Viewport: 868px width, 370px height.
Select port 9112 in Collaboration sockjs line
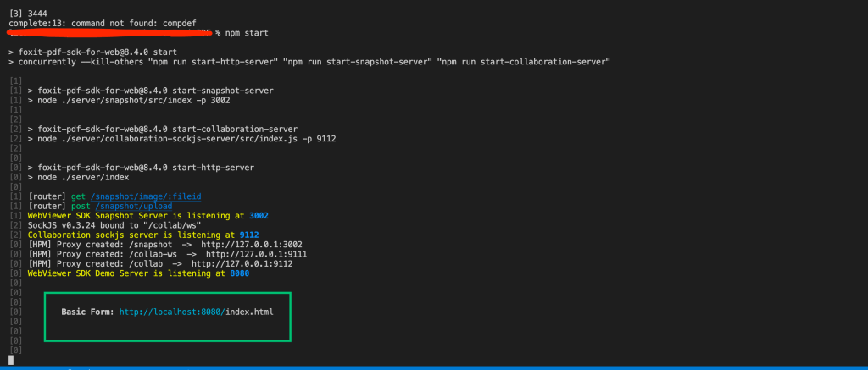pyautogui.click(x=249, y=235)
